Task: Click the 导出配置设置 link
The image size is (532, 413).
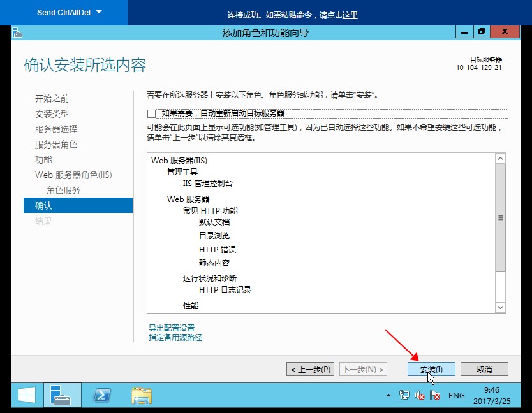Action: [x=172, y=328]
